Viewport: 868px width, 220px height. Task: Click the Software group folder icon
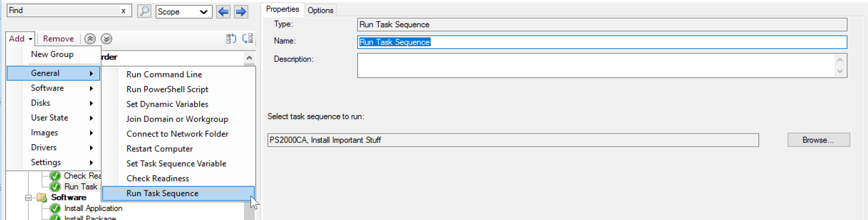coord(42,197)
